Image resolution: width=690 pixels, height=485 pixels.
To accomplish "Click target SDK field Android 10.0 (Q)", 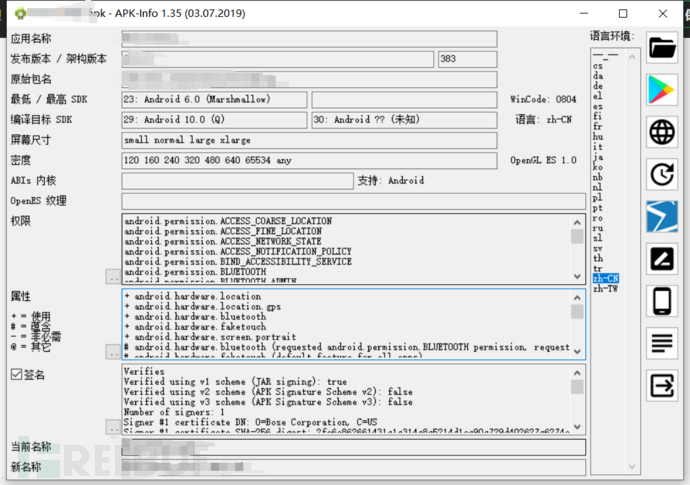I will (214, 120).
